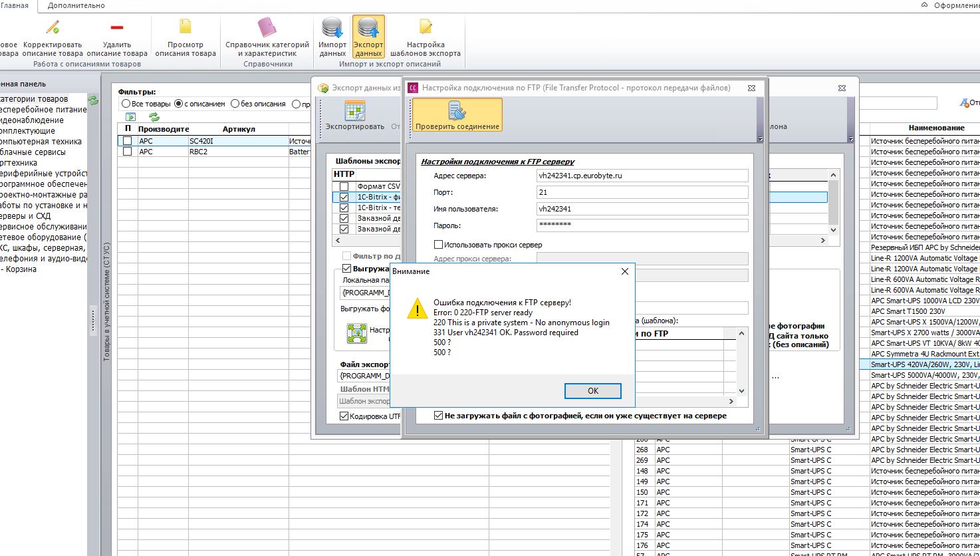980x556 pixels.
Task: Expand the export window toolbar overflow arrow
Action: (850, 139)
